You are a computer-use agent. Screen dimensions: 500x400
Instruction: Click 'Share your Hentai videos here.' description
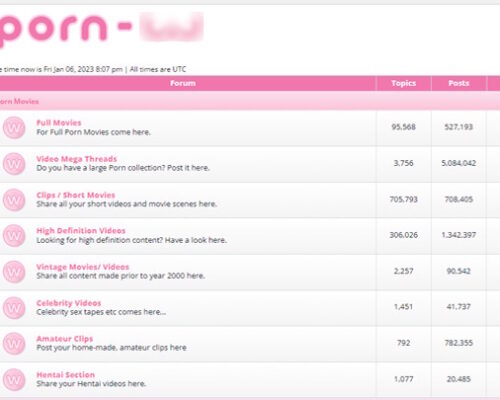point(91,384)
